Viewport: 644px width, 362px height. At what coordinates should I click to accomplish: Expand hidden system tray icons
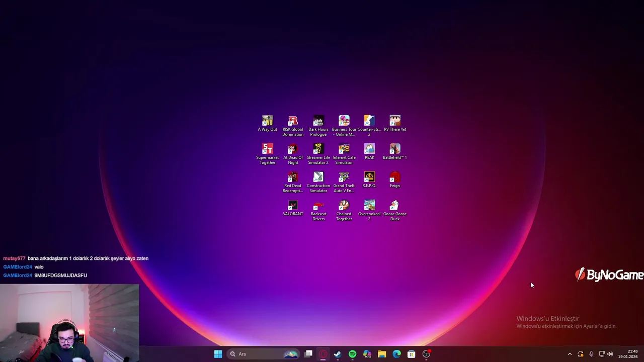click(570, 354)
